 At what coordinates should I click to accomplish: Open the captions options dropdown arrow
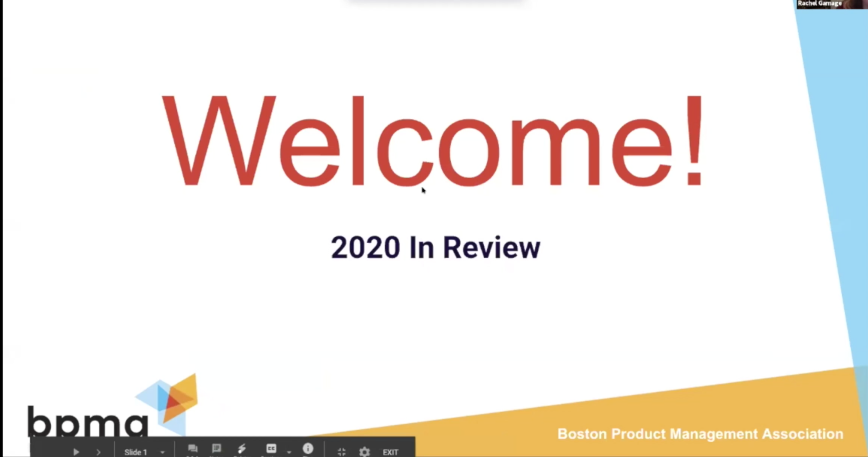click(289, 451)
